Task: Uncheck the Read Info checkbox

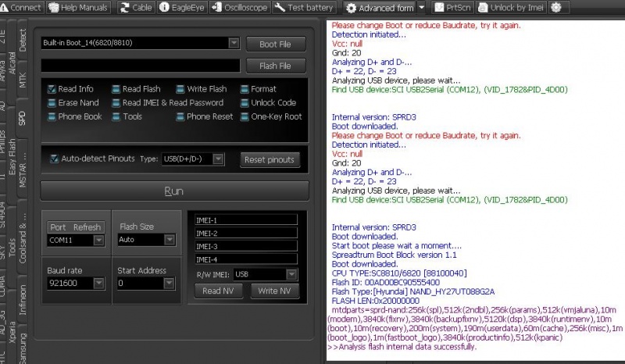Action: coord(52,89)
